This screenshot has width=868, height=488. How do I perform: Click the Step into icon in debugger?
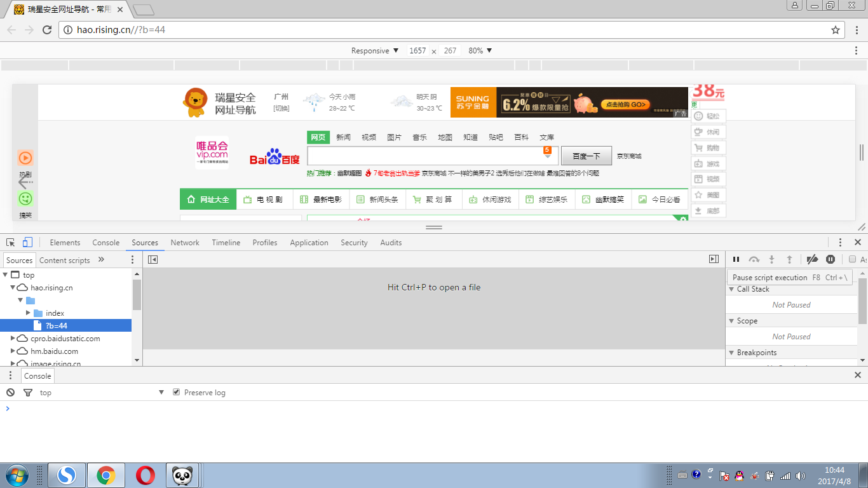tap(772, 259)
